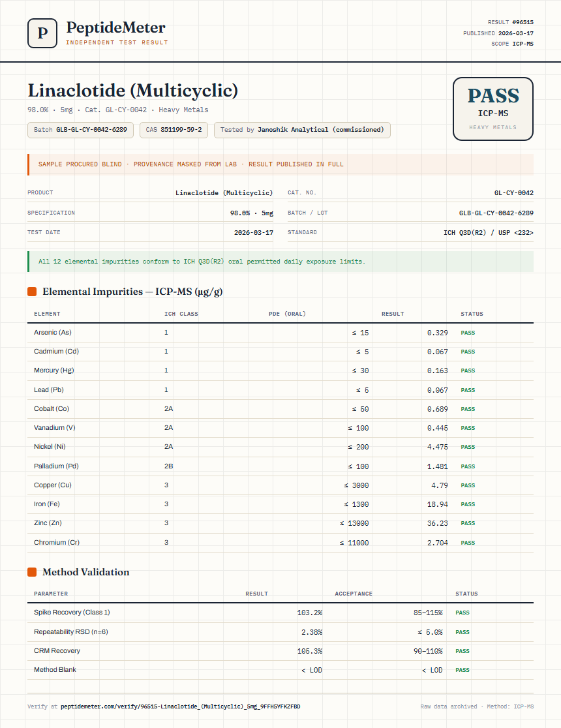Image resolution: width=561 pixels, height=728 pixels.
Task: Click the RESULT header in impurities table
Action: pos(393,314)
